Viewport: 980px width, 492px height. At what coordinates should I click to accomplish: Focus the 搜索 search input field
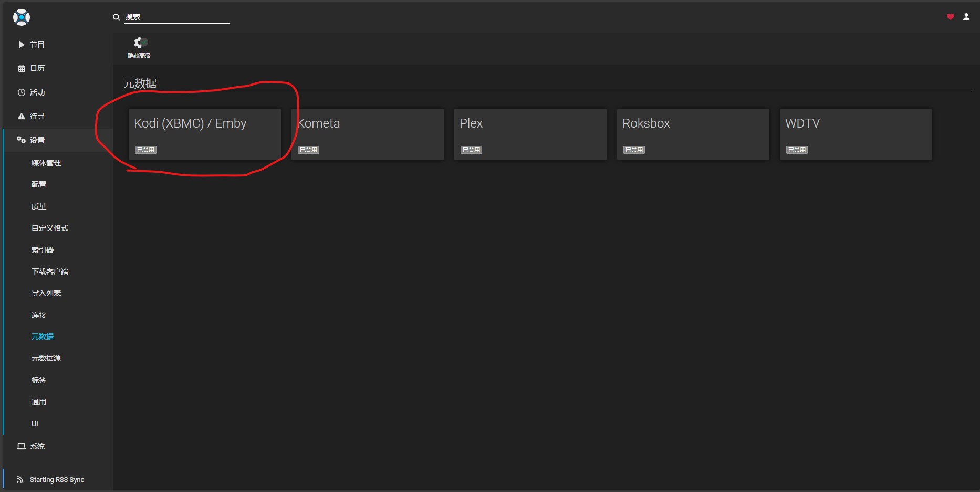coord(176,17)
